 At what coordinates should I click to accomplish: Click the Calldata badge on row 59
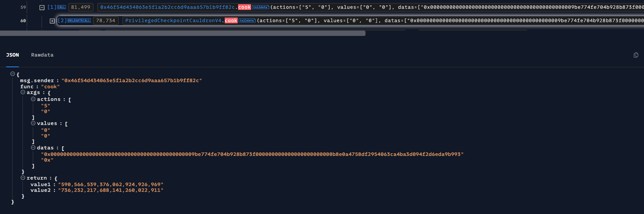coord(261,7)
